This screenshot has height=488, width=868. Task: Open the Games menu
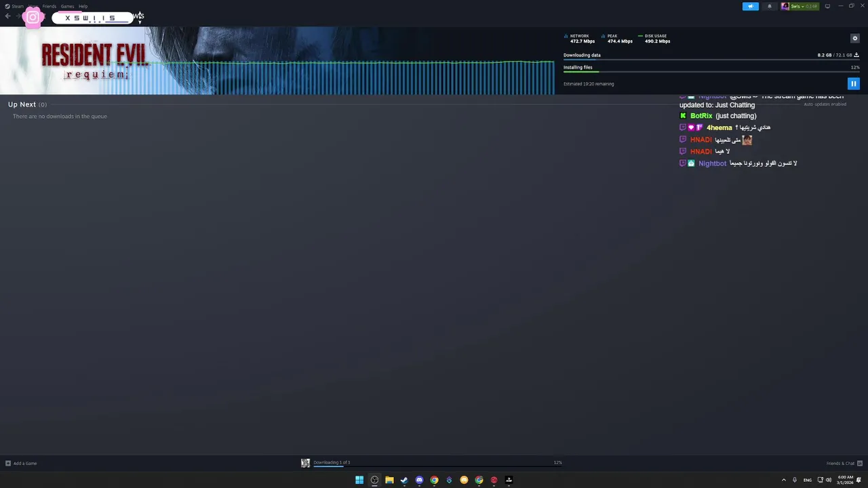(x=67, y=6)
